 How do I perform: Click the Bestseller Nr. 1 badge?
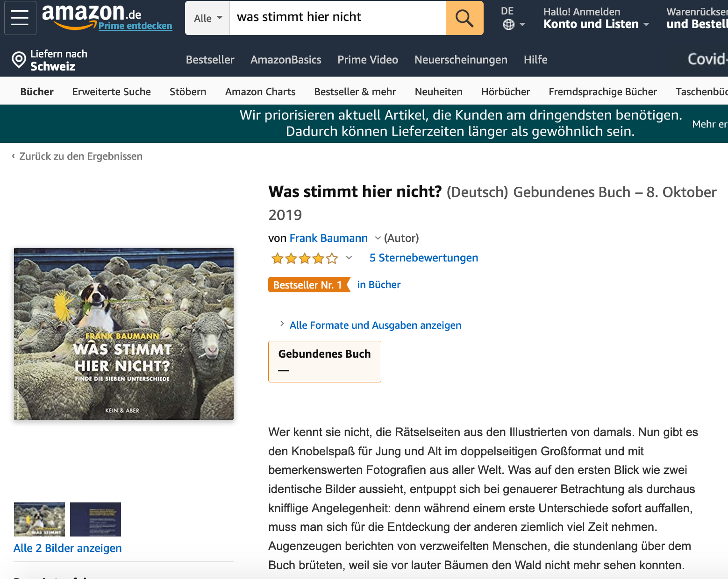click(309, 285)
